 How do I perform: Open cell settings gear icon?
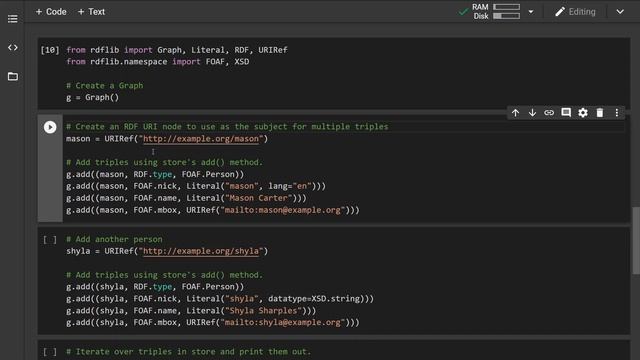tap(583, 113)
